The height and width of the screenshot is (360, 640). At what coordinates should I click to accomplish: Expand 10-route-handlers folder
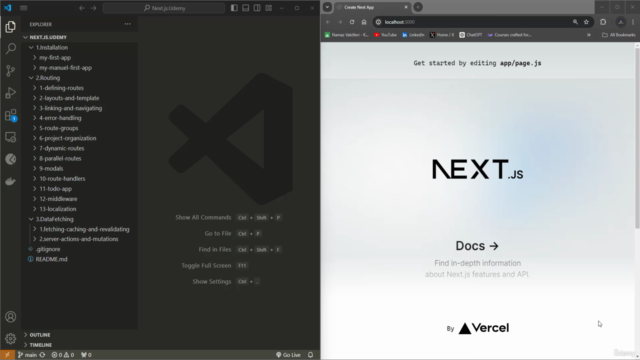coord(79,178)
